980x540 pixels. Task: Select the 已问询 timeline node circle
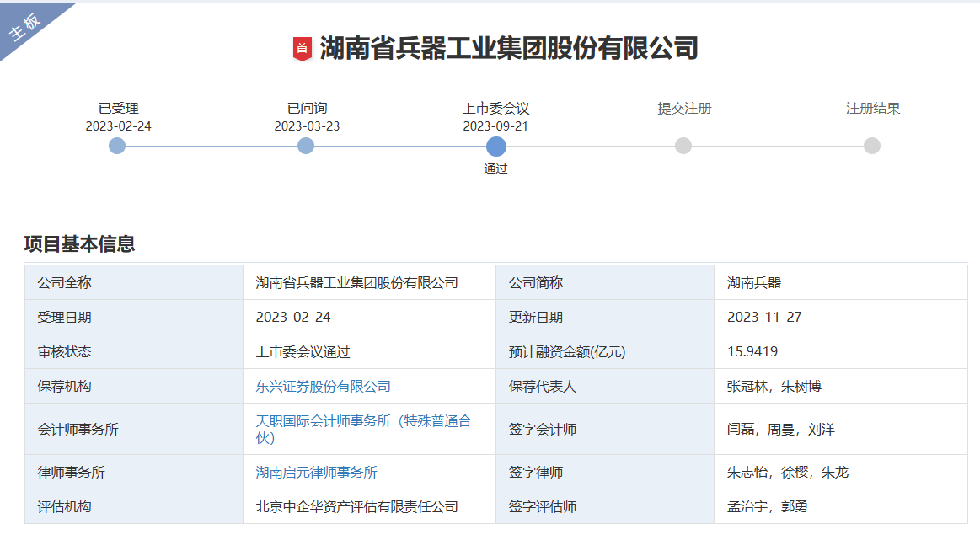pos(306,146)
